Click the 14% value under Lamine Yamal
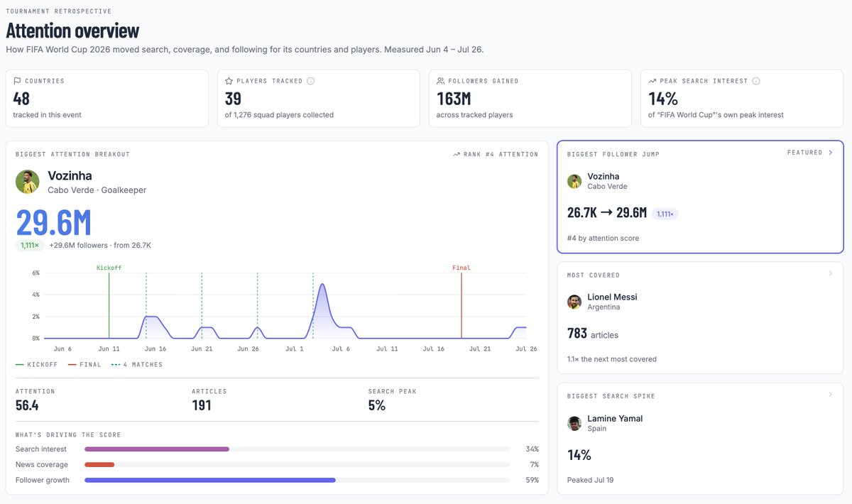 point(579,454)
